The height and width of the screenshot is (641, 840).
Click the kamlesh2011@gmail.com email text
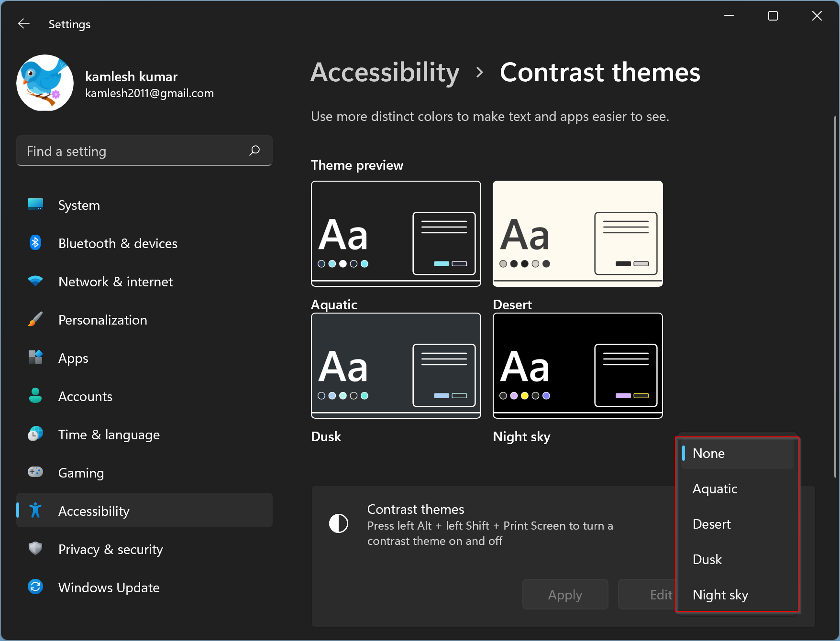pyautogui.click(x=150, y=93)
